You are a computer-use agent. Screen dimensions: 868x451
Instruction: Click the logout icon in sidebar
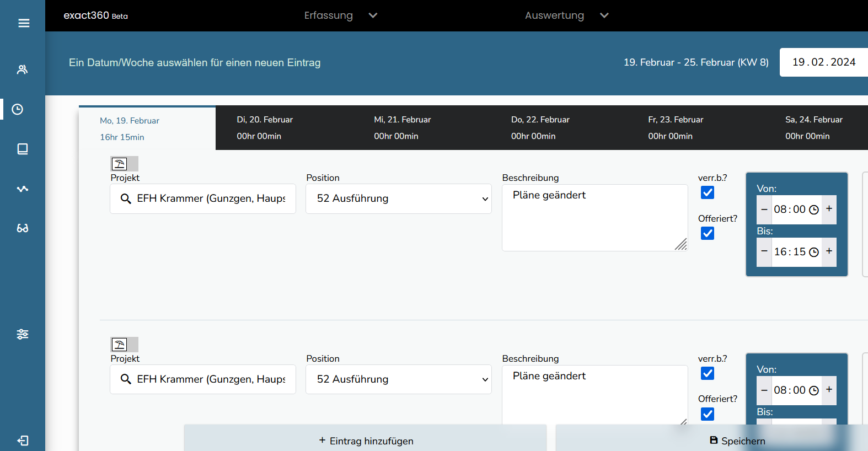(23, 441)
